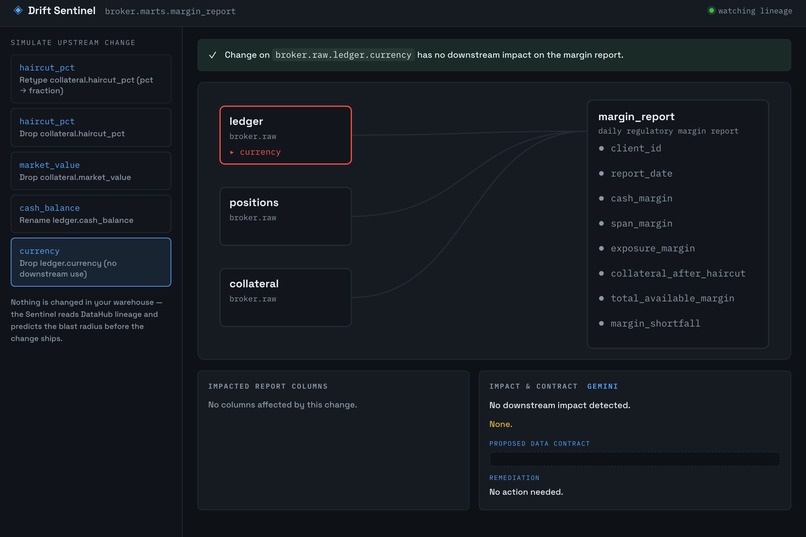Click the No action needed text
The image size is (806, 537).
[x=526, y=492]
